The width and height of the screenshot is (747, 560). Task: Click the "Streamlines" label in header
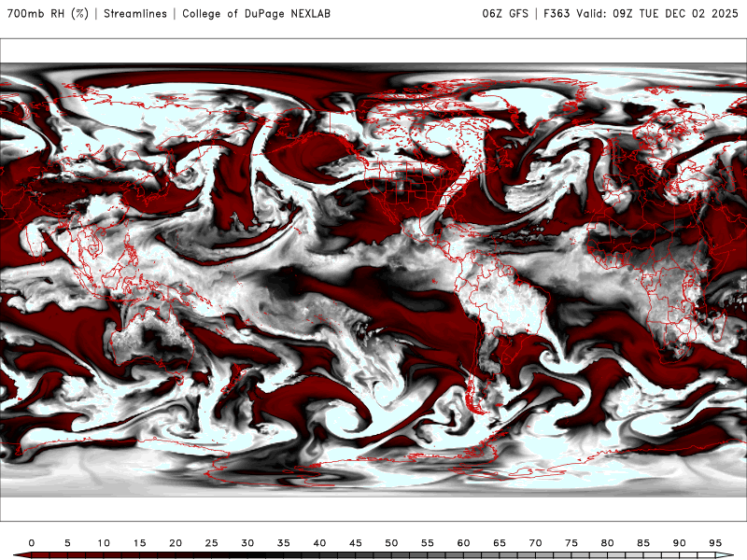[135, 14]
